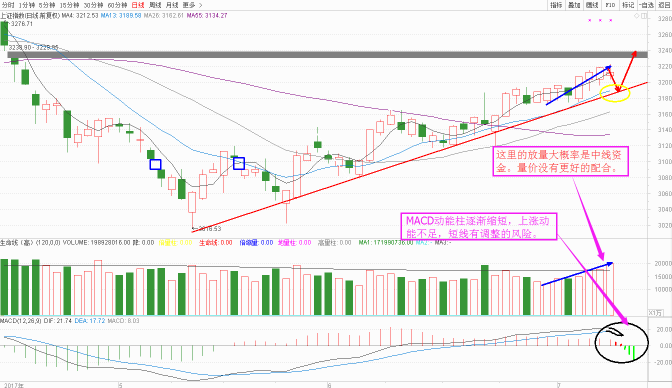The height and width of the screenshot is (388, 672).
Task: Switch to the 分时 intraday view
Action: click(8, 5)
